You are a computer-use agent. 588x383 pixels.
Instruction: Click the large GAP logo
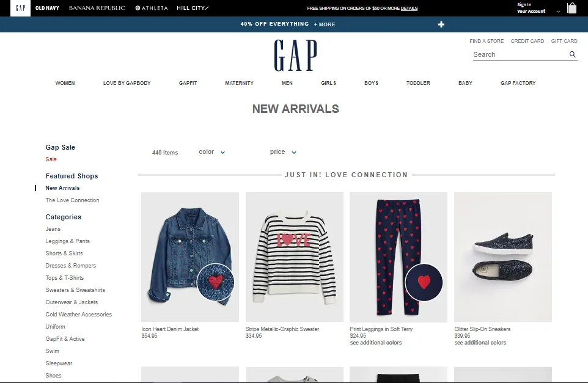point(295,56)
